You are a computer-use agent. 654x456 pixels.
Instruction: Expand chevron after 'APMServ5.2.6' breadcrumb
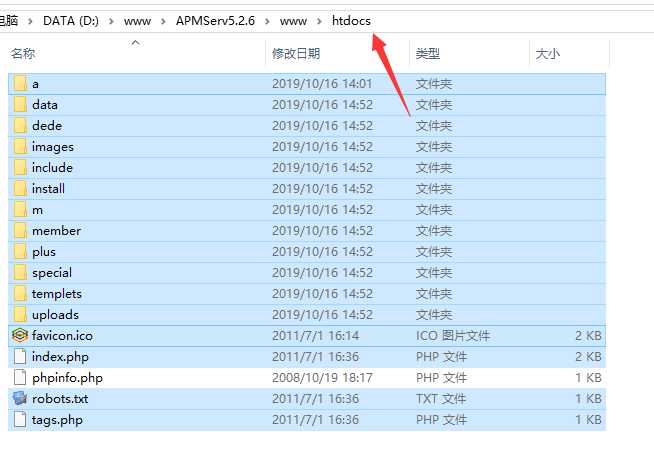(x=267, y=21)
